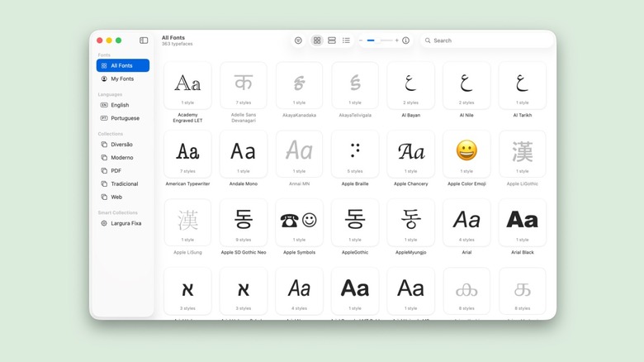Adjust the preview size slider

[379, 40]
